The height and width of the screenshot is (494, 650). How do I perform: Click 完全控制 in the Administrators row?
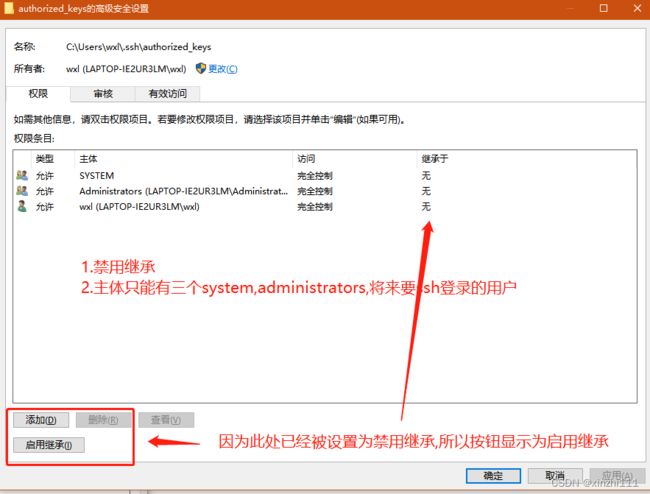click(x=315, y=191)
